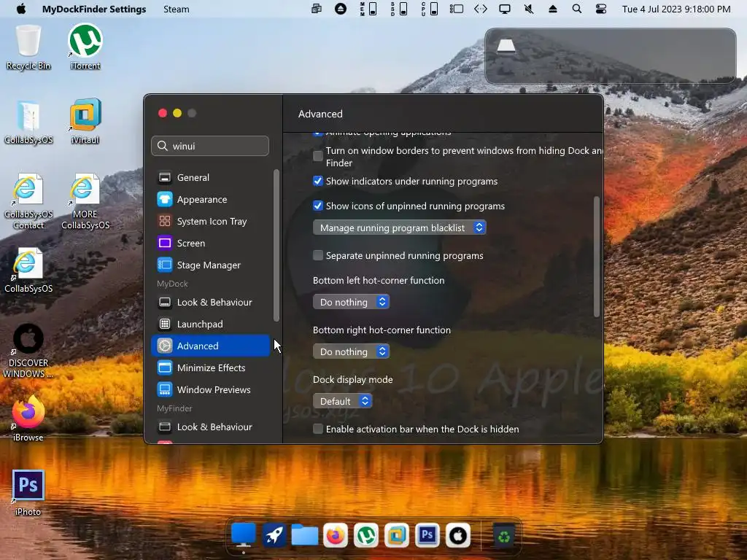Click the drive icon in the desktop widget
747x560 pixels.
point(506,46)
